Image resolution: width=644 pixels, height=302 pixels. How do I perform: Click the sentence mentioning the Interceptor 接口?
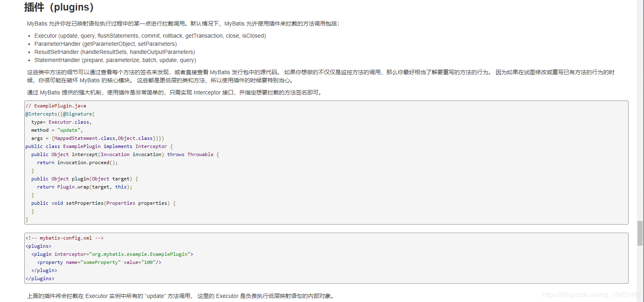175,92
